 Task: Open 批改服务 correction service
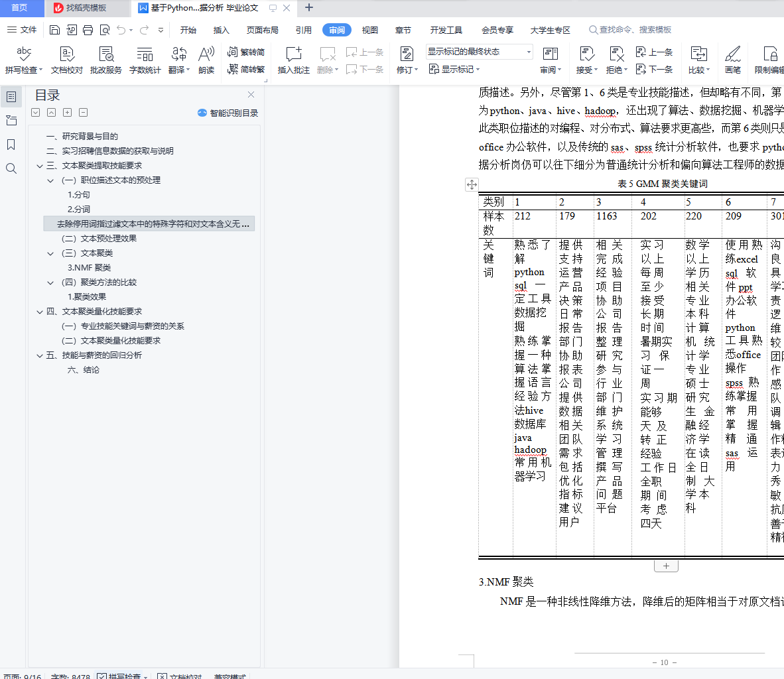click(106, 60)
